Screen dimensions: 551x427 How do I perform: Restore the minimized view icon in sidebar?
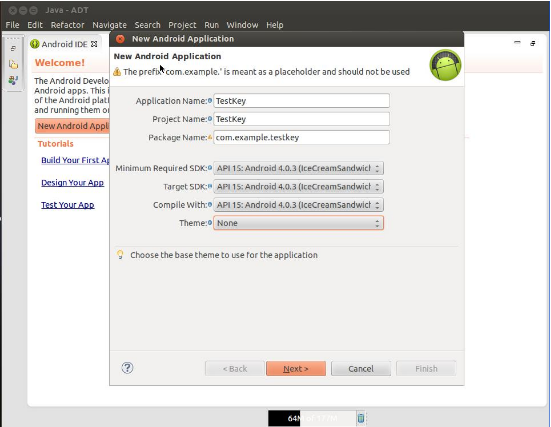(x=13, y=48)
